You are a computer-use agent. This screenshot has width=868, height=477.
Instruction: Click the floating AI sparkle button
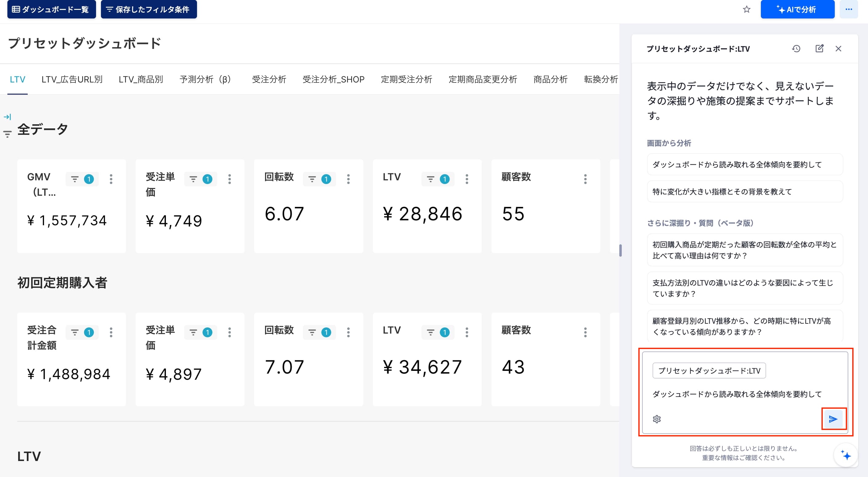click(846, 455)
